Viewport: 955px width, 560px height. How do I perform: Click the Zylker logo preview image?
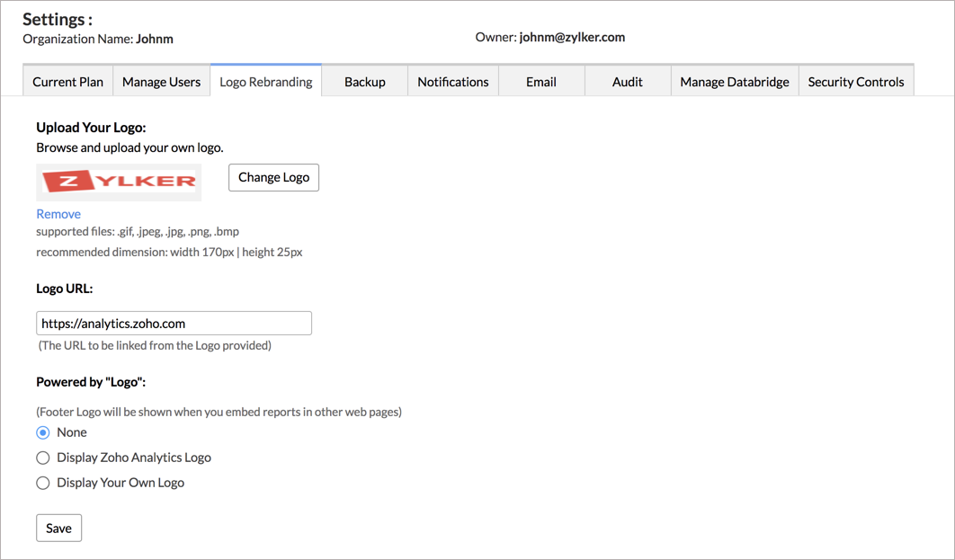119,182
